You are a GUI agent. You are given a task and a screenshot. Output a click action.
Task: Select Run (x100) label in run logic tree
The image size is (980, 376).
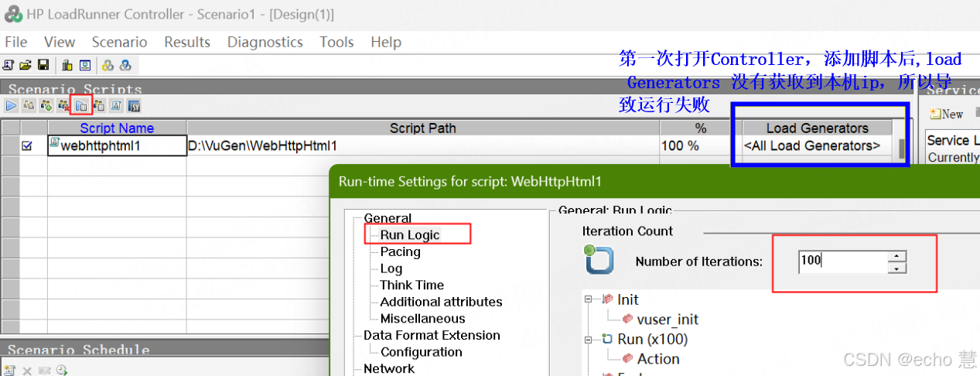(x=652, y=339)
